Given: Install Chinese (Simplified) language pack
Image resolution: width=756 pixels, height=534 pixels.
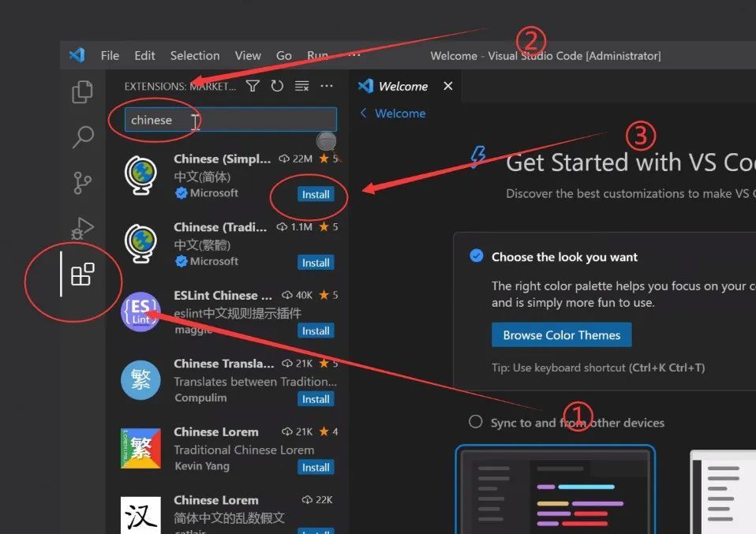Looking at the screenshot, I should (316, 194).
